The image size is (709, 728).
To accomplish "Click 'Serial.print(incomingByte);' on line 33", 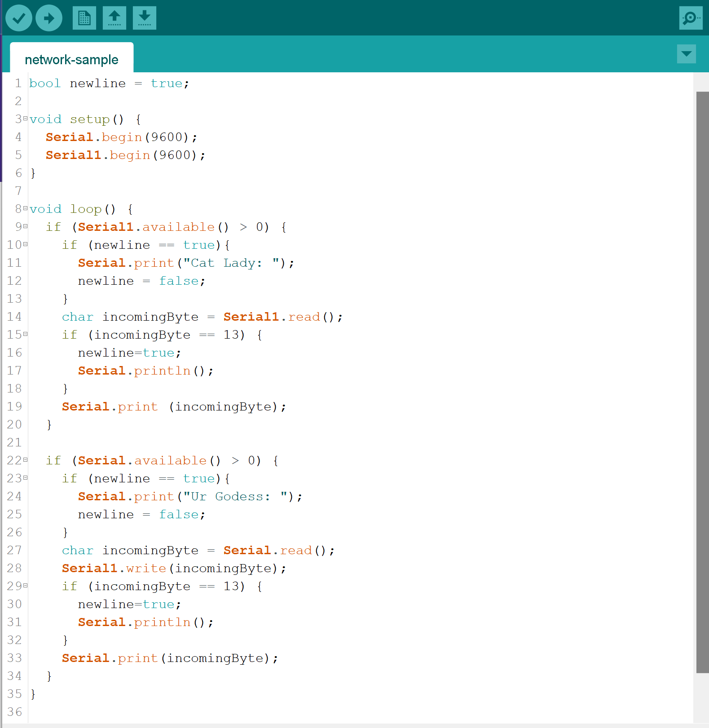I will coord(170,658).
